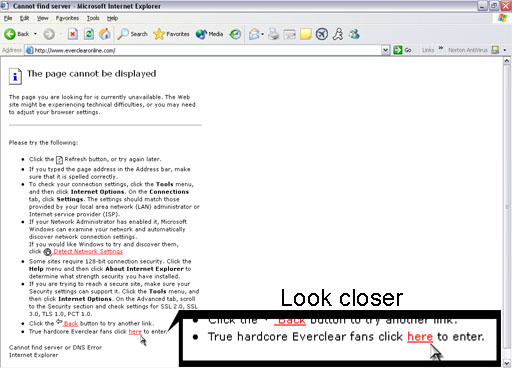This screenshot has width=512, height=368.
Task: Expand the address bar dropdown
Action: click(385, 50)
